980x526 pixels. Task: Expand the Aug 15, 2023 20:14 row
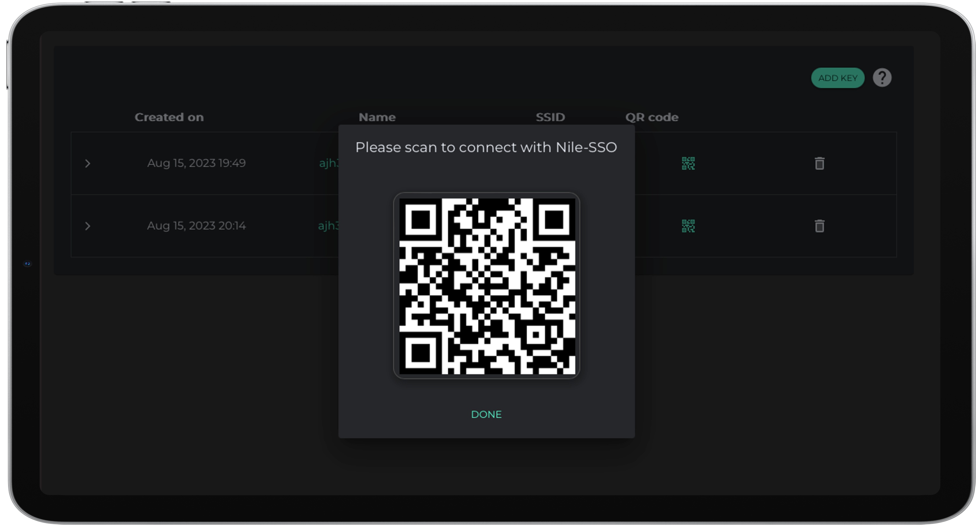coord(87,226)
